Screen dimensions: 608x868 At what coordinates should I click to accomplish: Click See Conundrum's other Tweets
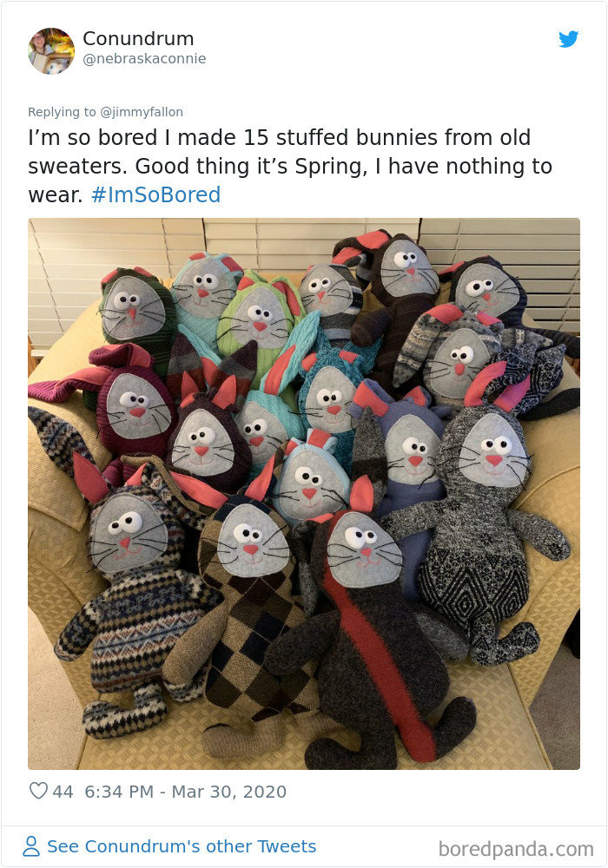pyautogui.click(x=182, y=846)
